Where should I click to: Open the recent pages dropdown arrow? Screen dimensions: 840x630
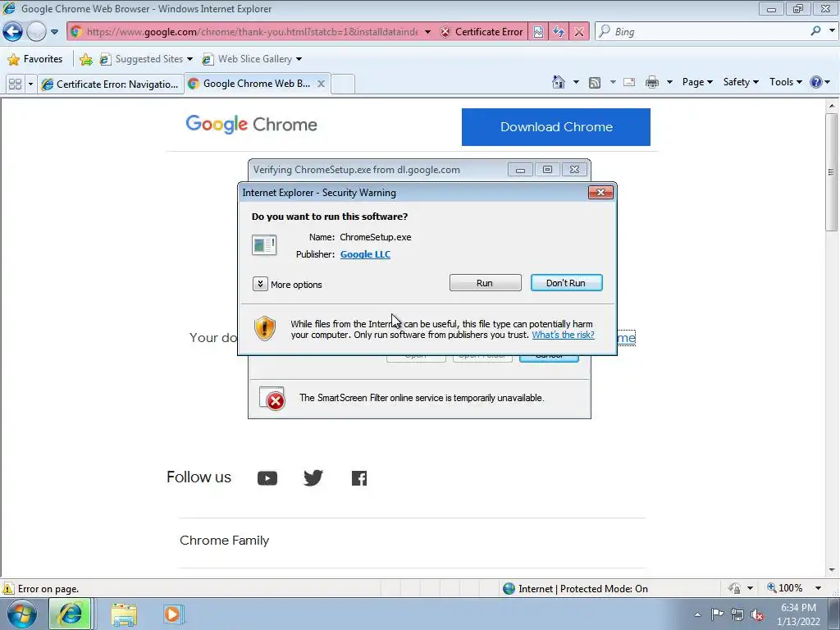click(54, 32)
